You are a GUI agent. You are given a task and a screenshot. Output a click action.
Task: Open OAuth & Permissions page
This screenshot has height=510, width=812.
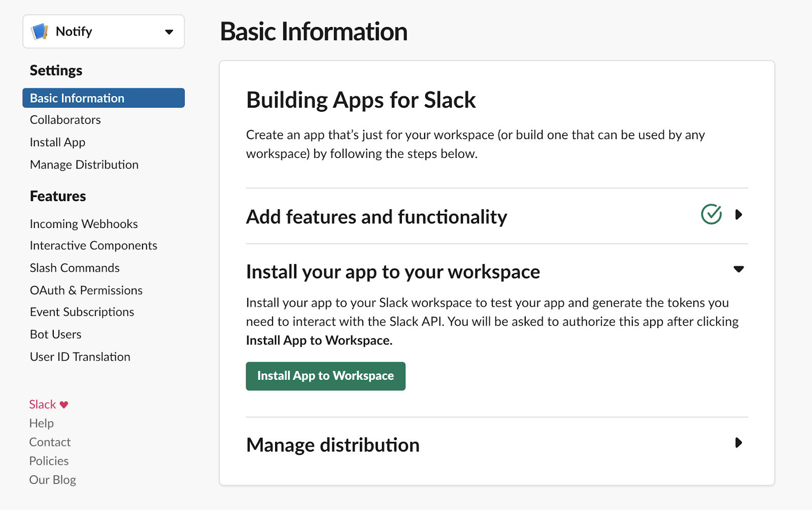(x=86, y=290)
